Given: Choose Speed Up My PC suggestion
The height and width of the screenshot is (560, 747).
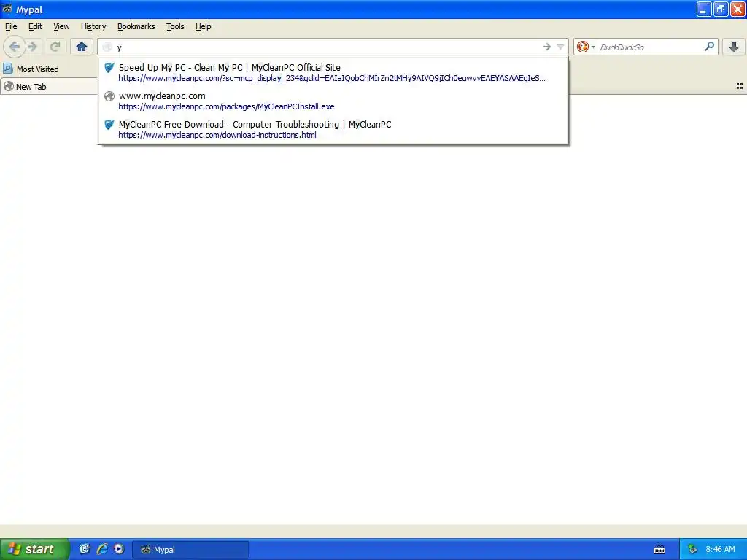Looking at the screenshot, I should [333, 72].
